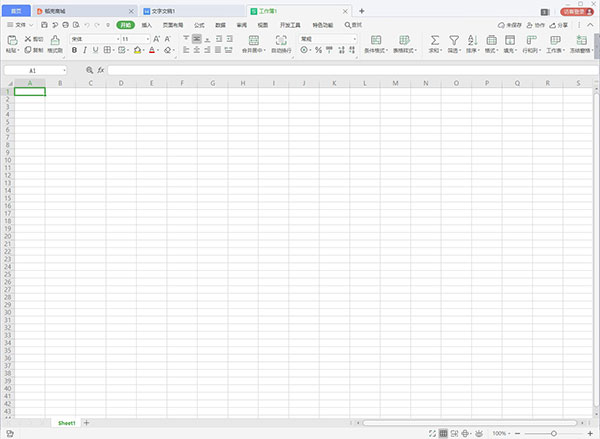Open the font size dropdown
This screenshot has width=600, height=439.
(148, 39)
